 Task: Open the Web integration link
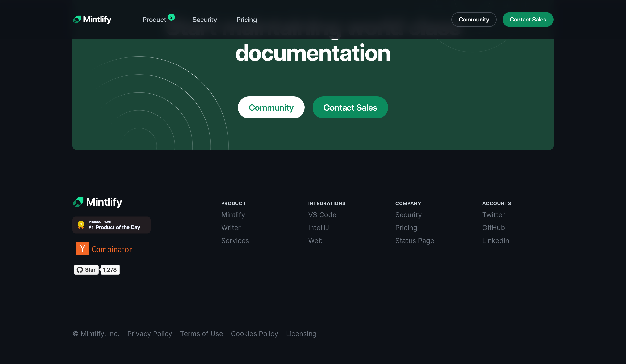[315, 240]
